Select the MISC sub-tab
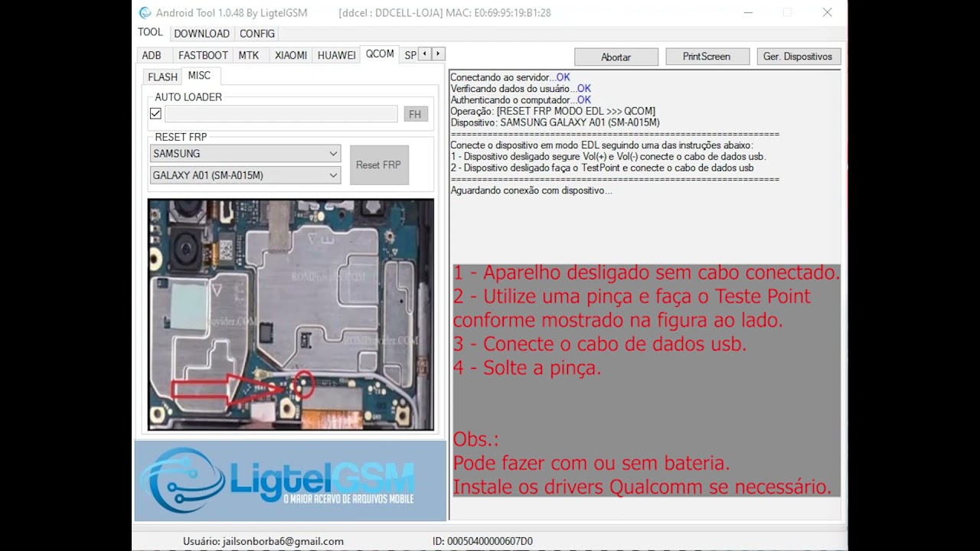Screen dimensions: 980x551 (200, 76)
